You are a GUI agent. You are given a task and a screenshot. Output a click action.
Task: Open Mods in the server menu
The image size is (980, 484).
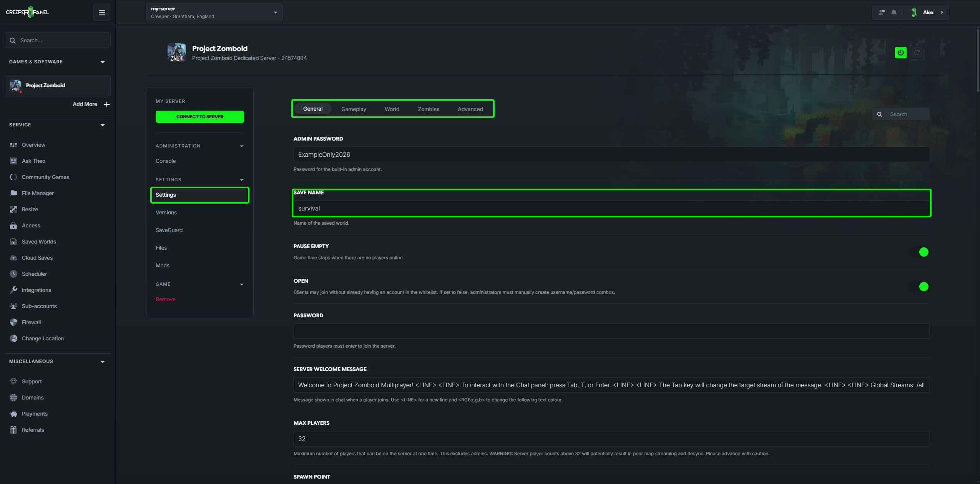(x=163, y=265)
